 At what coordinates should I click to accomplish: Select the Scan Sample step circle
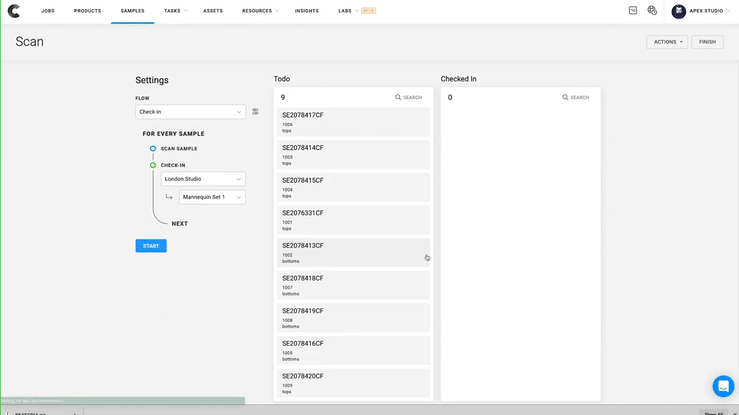pos(153,148)
